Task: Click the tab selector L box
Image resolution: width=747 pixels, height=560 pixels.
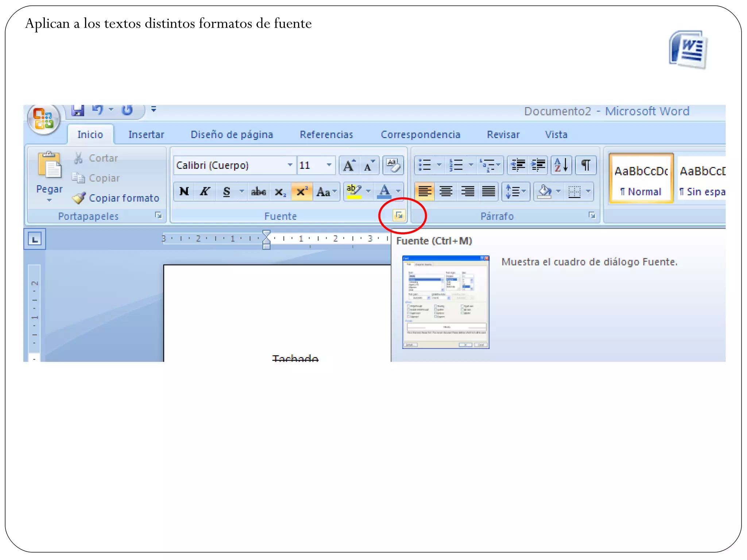Action: click(x=35, y=239)
